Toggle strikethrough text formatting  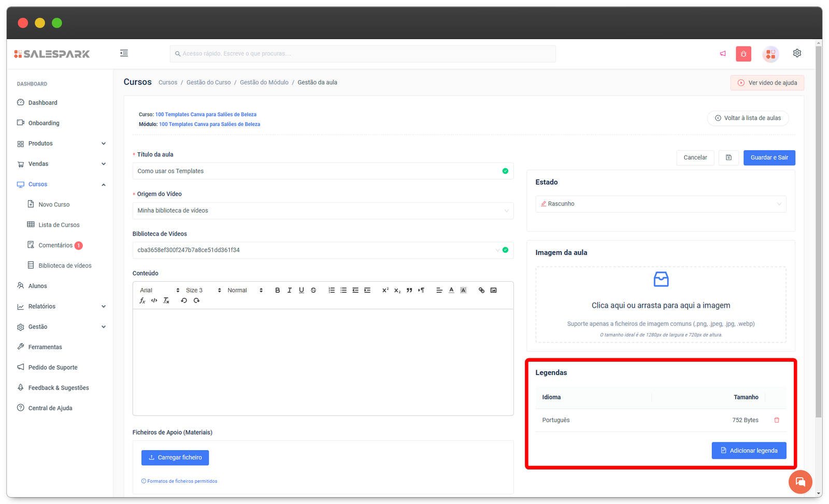coord(313,291)
